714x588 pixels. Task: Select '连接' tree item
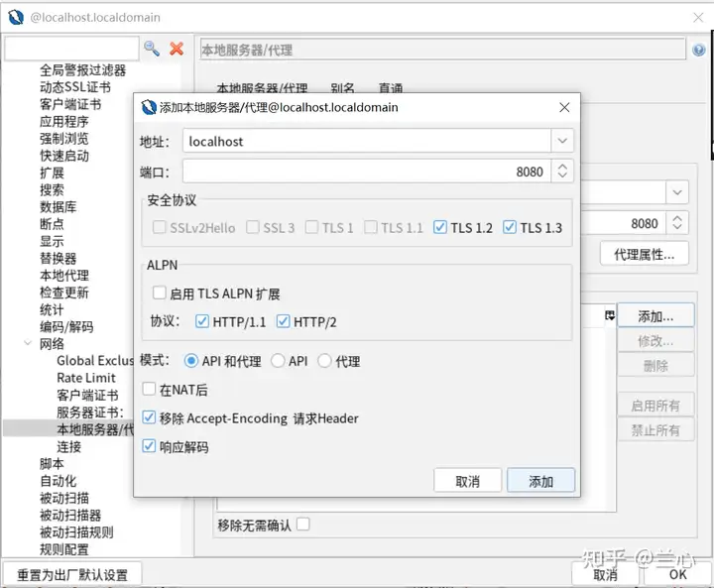coord(68,446)
